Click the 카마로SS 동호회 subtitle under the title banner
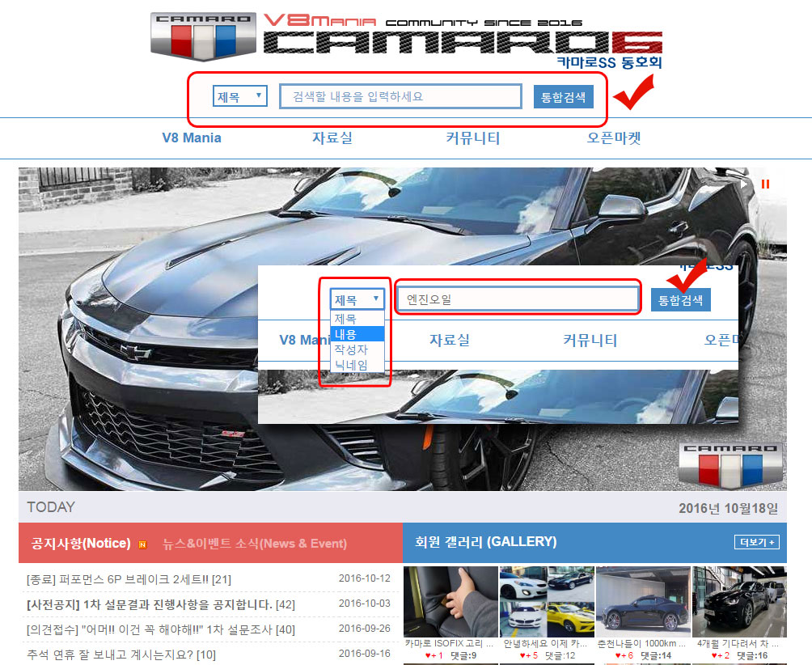Screen dimensions: 812x665 coord(610,62)
